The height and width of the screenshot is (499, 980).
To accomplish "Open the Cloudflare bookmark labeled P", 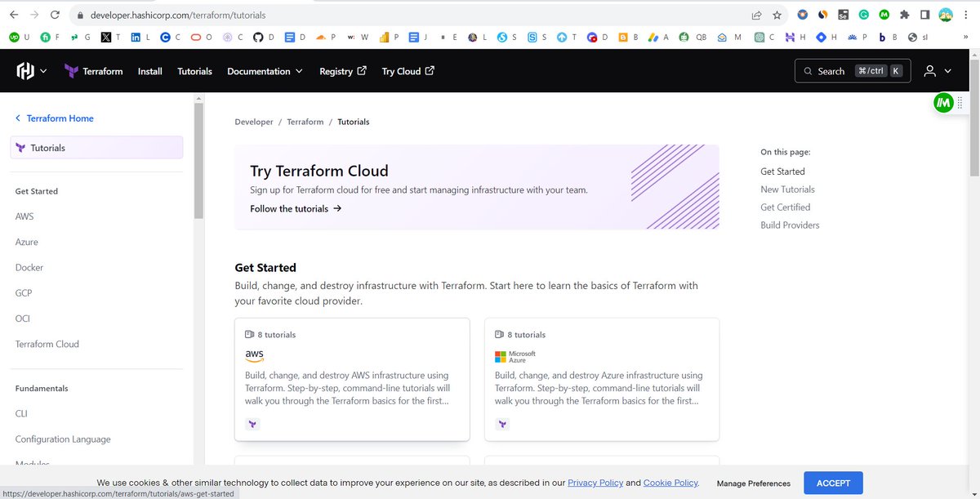I will (x=326, y=37).
